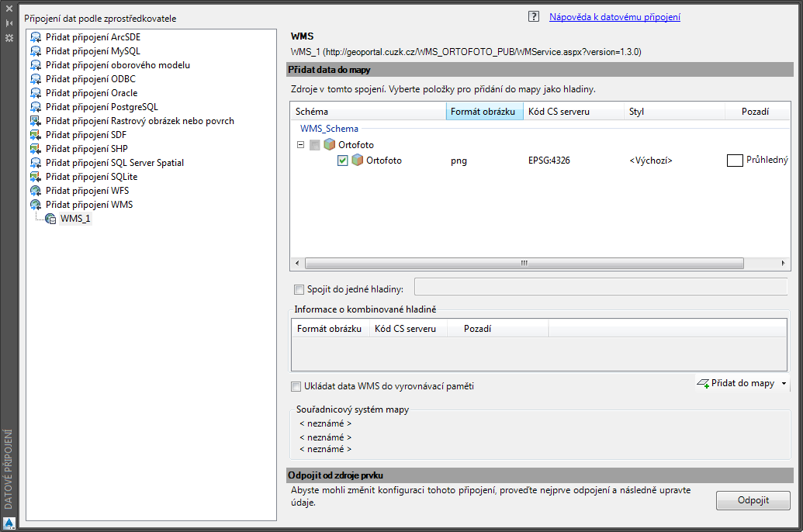This screenshot has height=532, width=803.
Task: Enable Ukládat data WMS do vyrovnávací paměti
Action: coord(296,386)
